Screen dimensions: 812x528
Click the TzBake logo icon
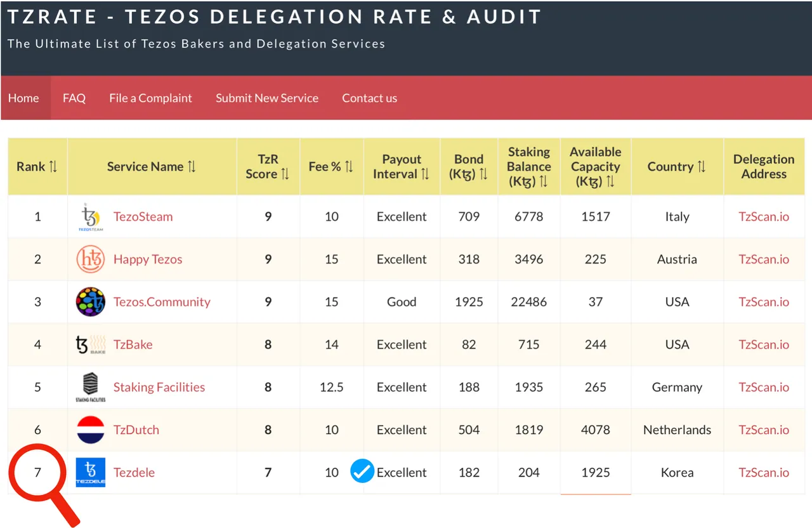pyautogui.click(x=90, y=345)
